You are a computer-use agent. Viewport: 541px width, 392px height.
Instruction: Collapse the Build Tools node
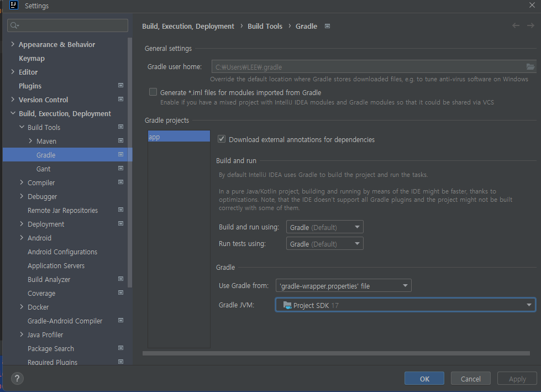tap(22, 127)
